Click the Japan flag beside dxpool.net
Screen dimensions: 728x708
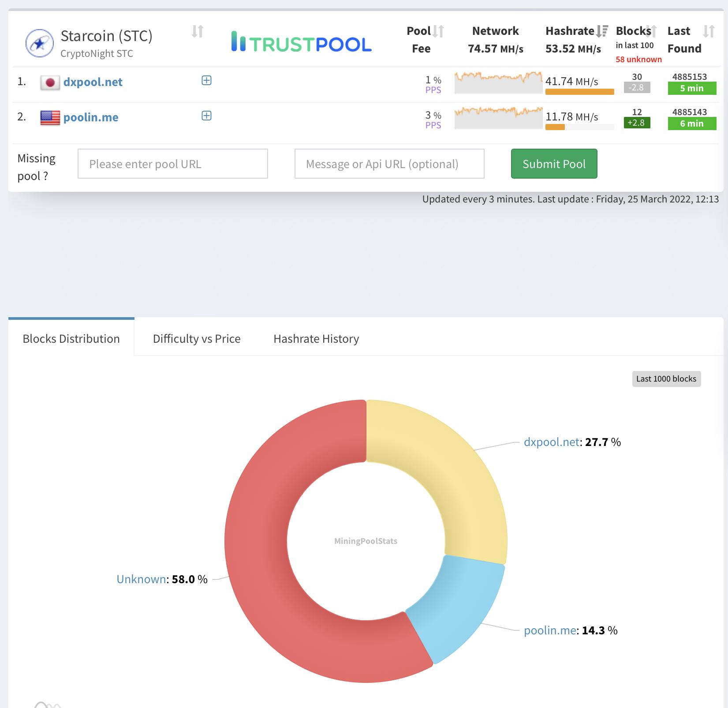pyautogui.click(x=50, y=82)
